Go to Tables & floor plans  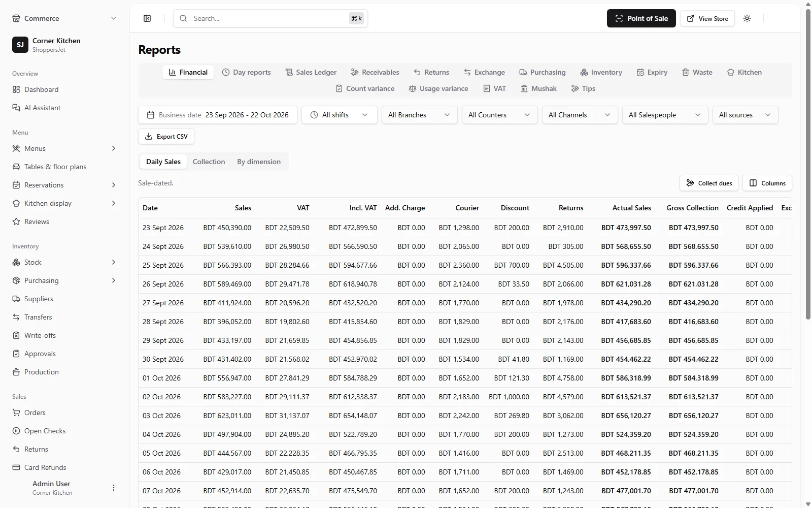pyautogui.click(x=64, y=167)
